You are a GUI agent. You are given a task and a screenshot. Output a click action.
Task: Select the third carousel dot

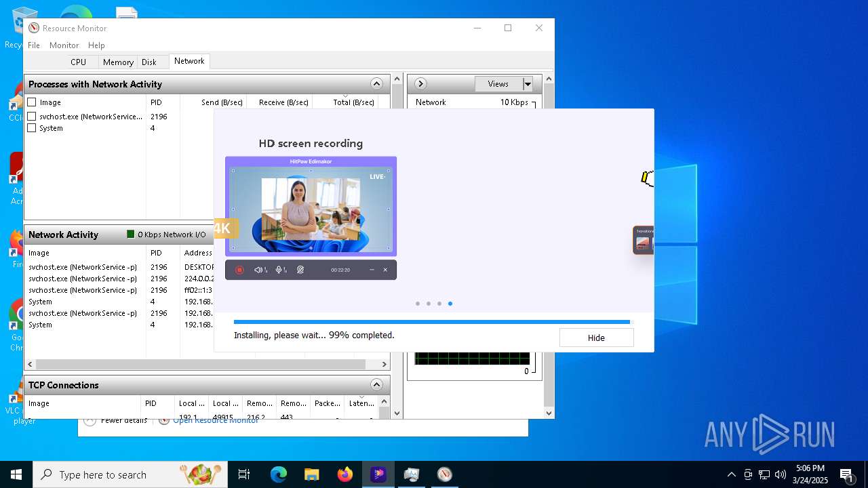tap(439, 304)
